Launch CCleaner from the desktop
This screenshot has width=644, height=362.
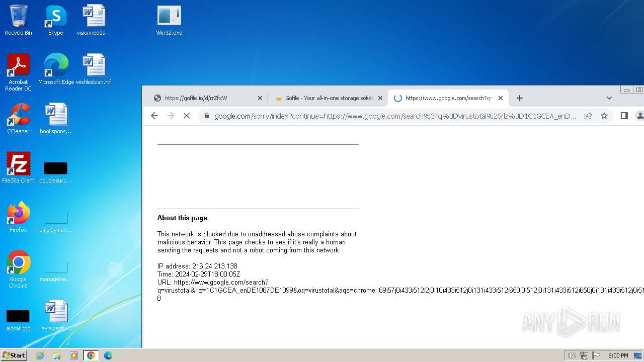pyautogui.click(x=18, y=119)
